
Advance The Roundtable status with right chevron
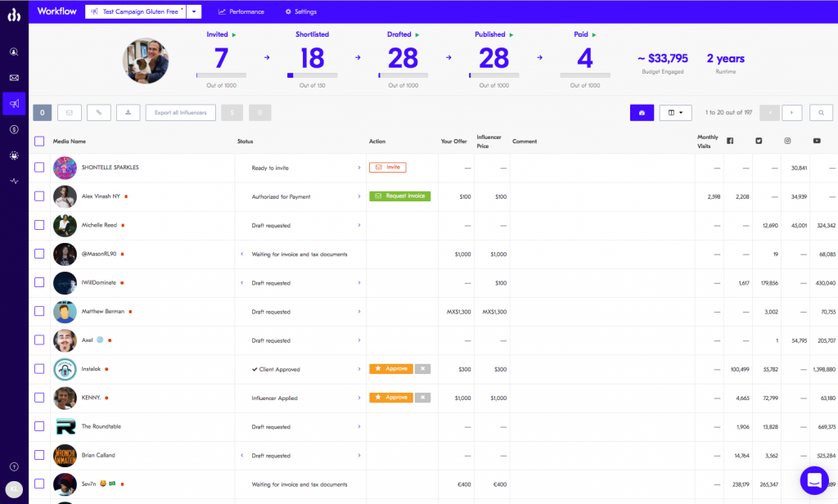[359, 426]
